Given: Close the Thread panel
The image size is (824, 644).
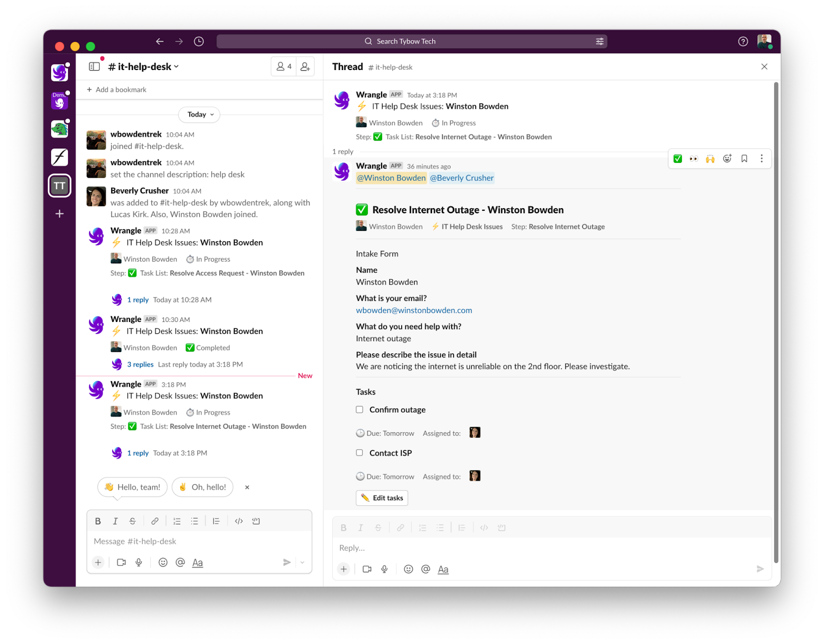Looking at the screenshot, I should point(764,66).
